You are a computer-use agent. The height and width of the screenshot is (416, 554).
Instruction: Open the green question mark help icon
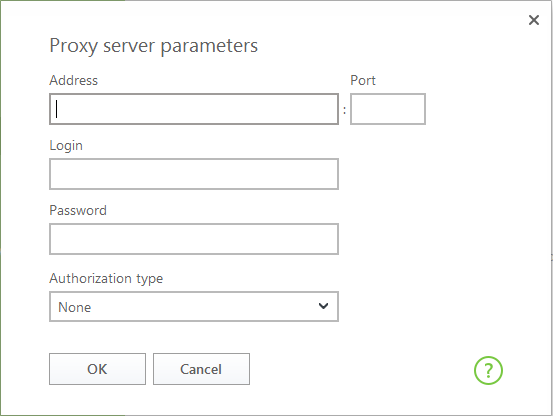coord(488,370)
